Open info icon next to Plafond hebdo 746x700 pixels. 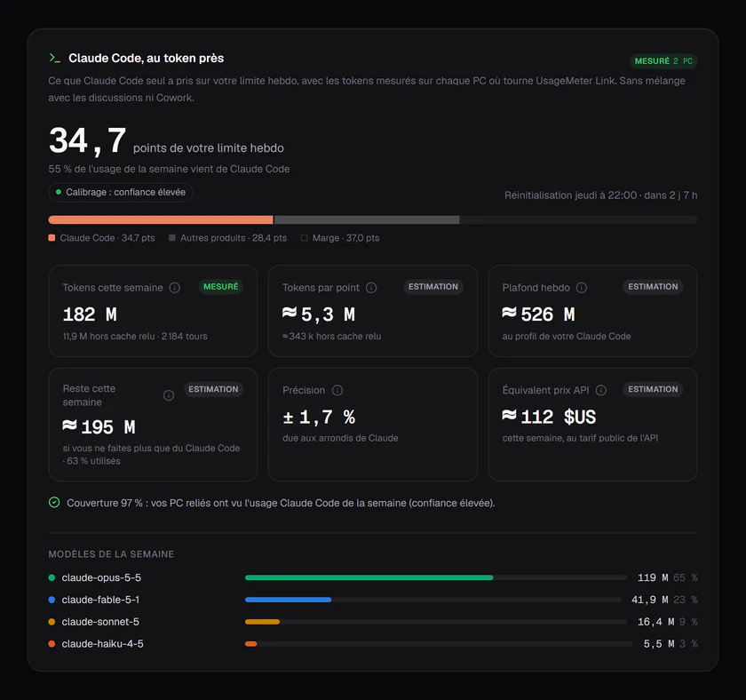click(582, 288)
